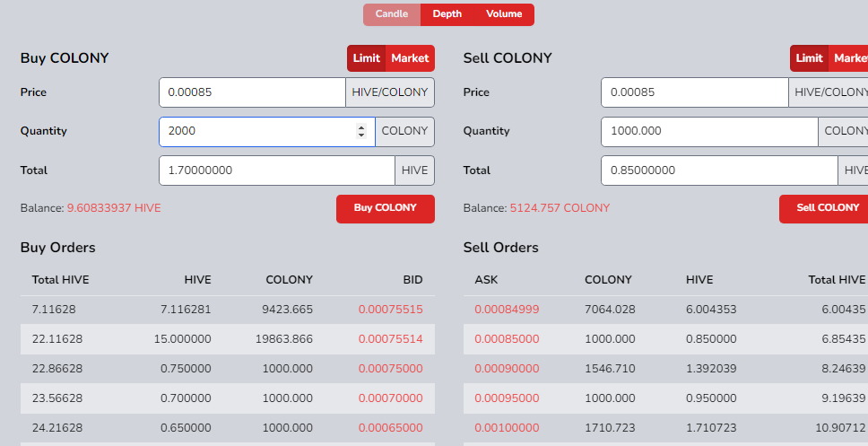Click HIVE/COLONY unit label beside Buy Price
This screenshot has width=868, height=446.
coord(390,92)
